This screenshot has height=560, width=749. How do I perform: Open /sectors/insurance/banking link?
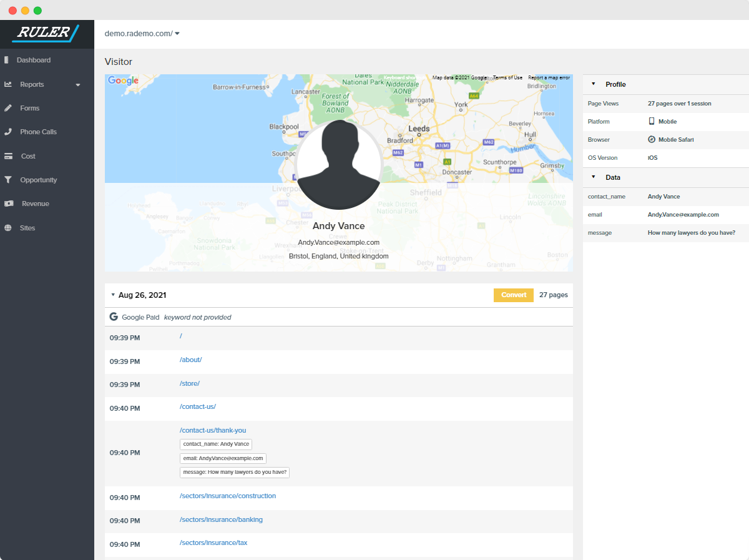coord(221,519)
